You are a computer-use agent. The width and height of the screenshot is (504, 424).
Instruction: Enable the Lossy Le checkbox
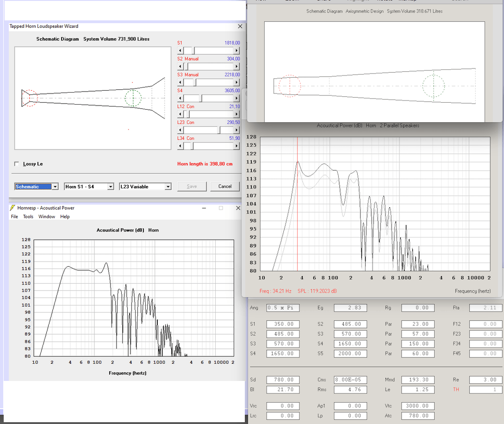(x=17, y=164)
